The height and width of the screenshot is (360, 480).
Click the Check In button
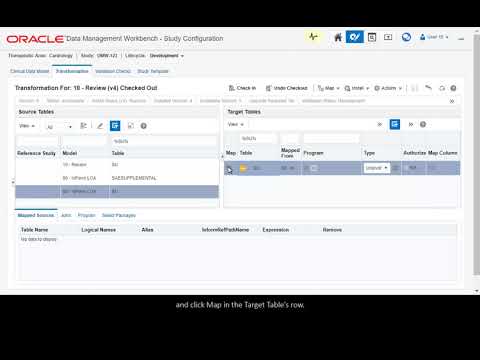(x=242, y=88)
